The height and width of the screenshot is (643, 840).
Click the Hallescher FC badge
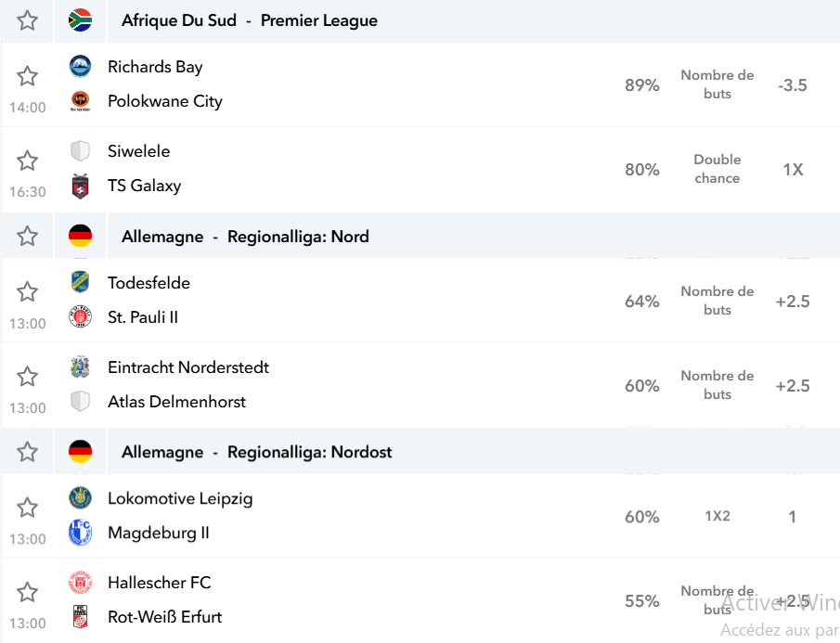(x=81, y=583)
